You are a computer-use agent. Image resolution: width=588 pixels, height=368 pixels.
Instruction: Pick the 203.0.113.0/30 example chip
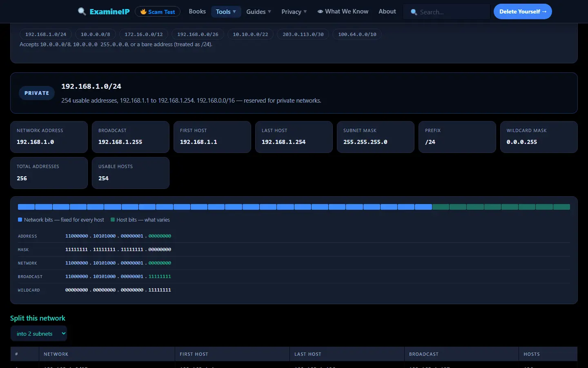click(x=303, y=34)
